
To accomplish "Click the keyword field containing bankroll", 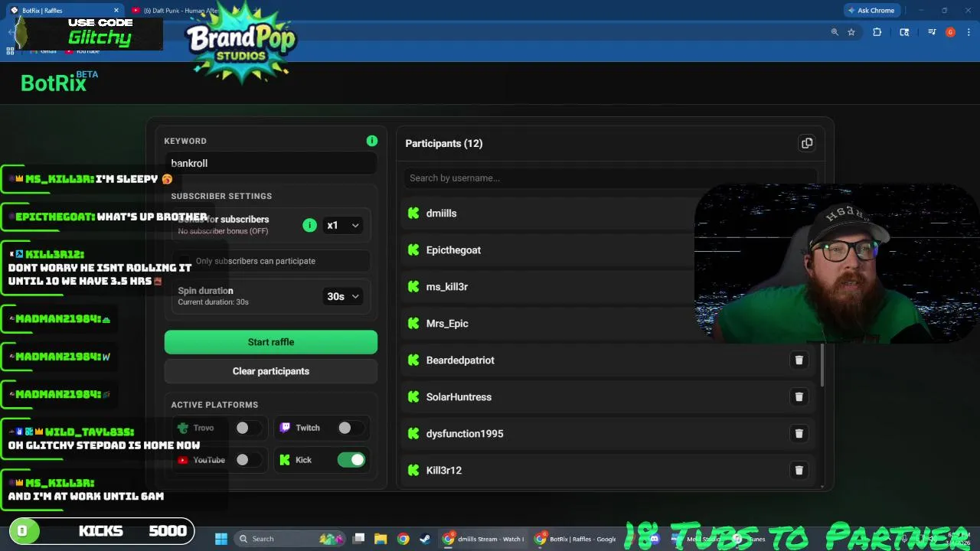I will click(271, 163).
